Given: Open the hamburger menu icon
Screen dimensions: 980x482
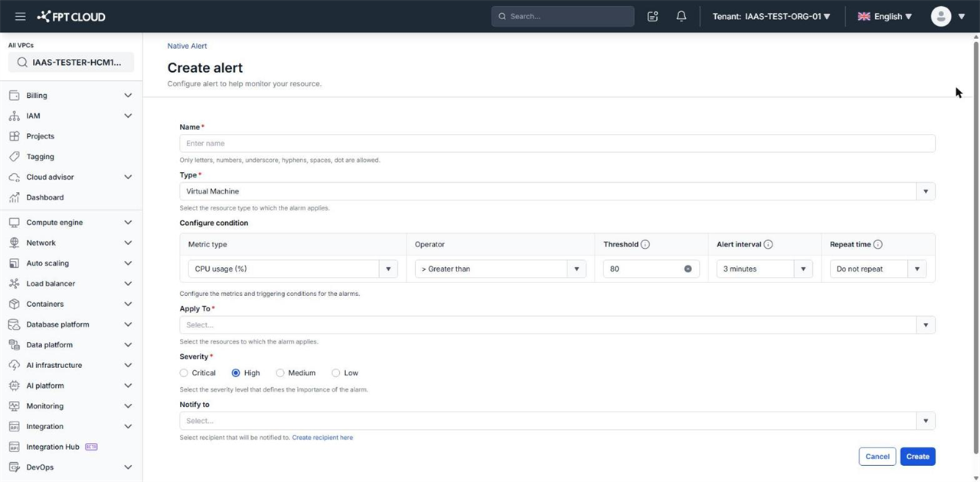Looking at the screenshot, I should pos(20,16).
